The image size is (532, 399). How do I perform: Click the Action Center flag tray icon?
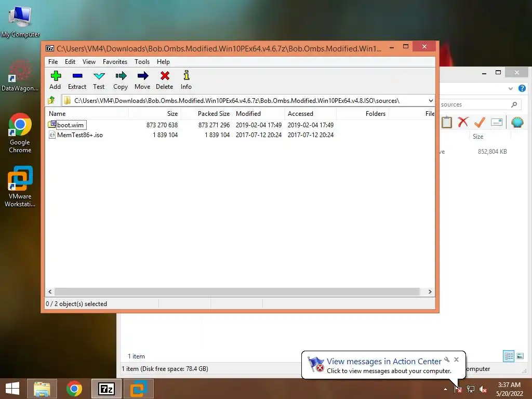[458, 389]
